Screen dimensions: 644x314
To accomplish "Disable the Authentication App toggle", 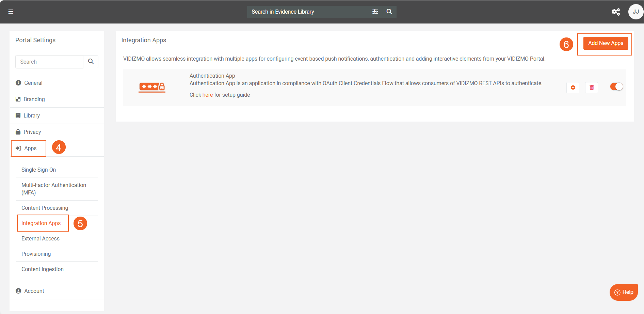I will 616,87.
